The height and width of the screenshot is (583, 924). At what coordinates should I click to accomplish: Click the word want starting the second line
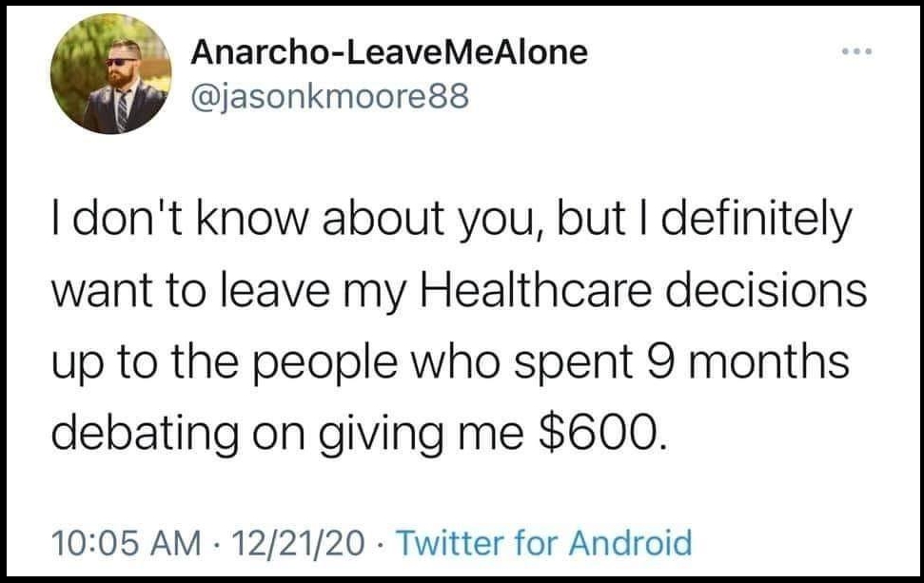click(x=99, y=292)
